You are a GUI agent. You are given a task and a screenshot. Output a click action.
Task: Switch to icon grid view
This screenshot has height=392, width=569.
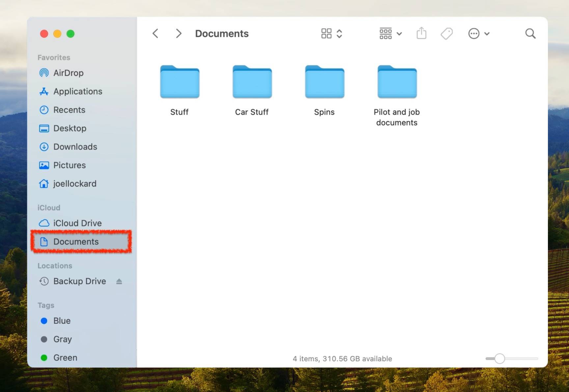click(x=326, y=33)
